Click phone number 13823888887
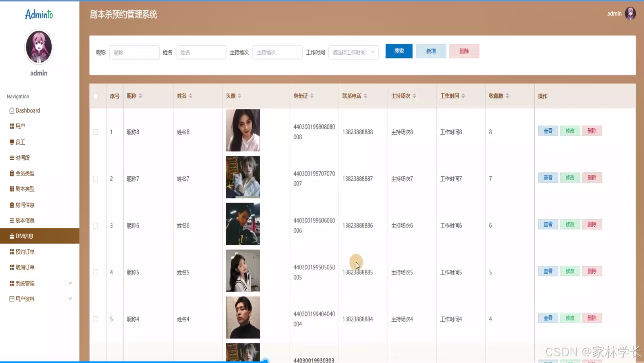 tap(358, 179)
